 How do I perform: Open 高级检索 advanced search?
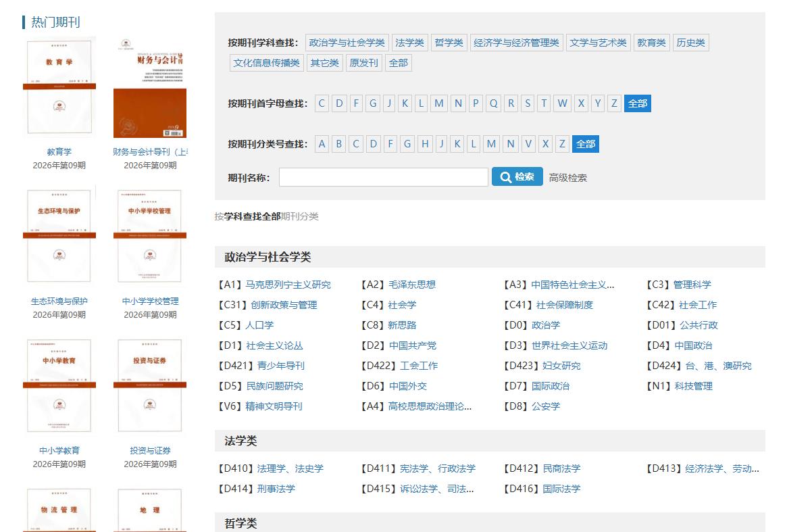[x=567, y=178]
